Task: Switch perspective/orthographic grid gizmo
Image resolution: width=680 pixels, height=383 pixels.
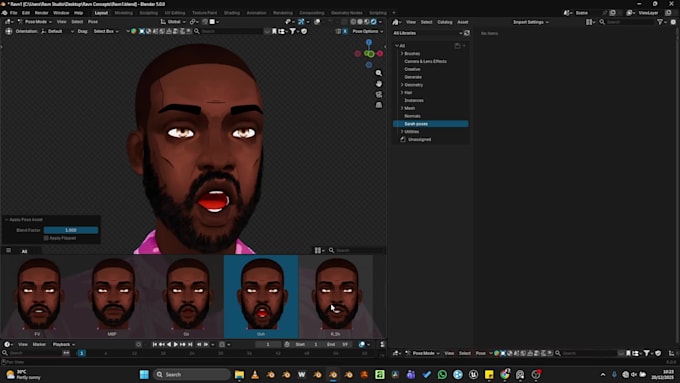Action: coord(379,105)
